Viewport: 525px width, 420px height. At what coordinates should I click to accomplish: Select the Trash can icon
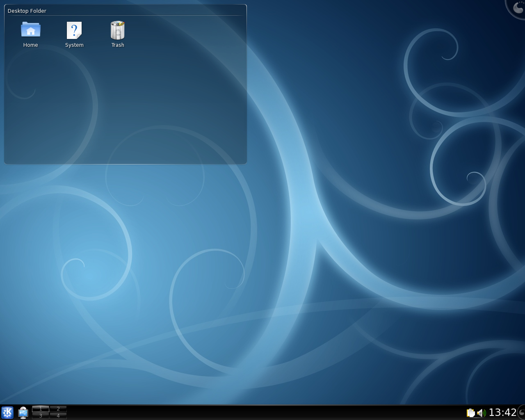click(x=118, y=30)
